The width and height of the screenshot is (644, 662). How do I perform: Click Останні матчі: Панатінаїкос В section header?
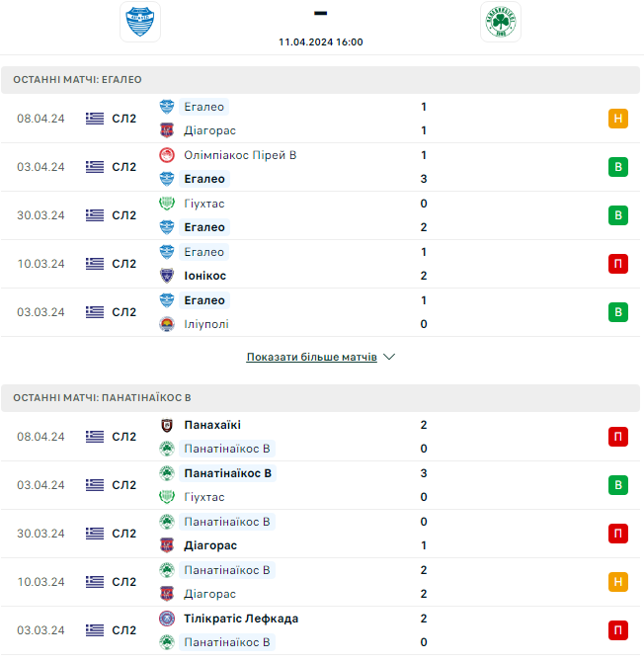320,398
